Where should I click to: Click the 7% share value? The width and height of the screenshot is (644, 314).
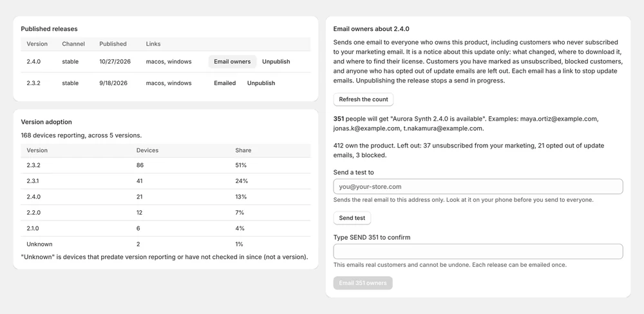coord(240,213)
